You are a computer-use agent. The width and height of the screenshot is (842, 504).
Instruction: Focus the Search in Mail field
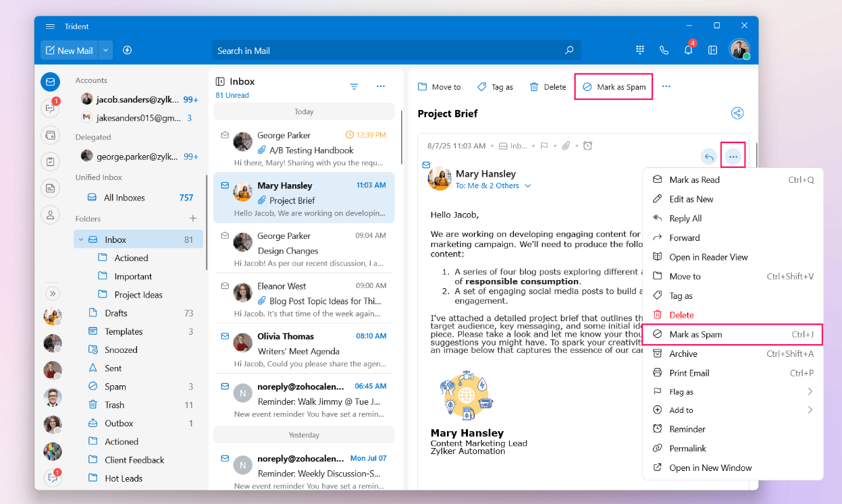tap(396, 51)
